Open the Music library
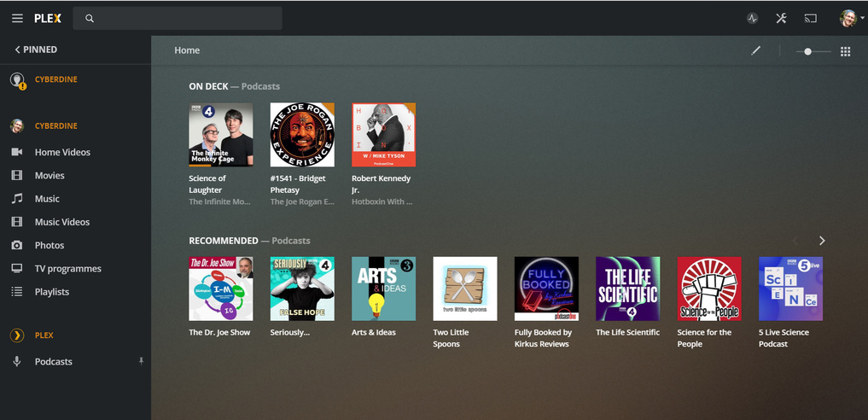The image size is (868, 420). click(x=47, y=199)
